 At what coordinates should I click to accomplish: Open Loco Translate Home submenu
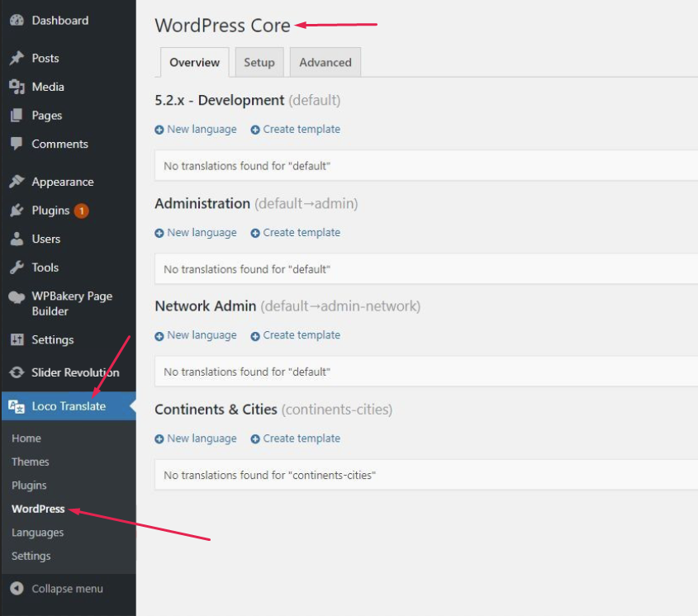(x=26, y=438)
